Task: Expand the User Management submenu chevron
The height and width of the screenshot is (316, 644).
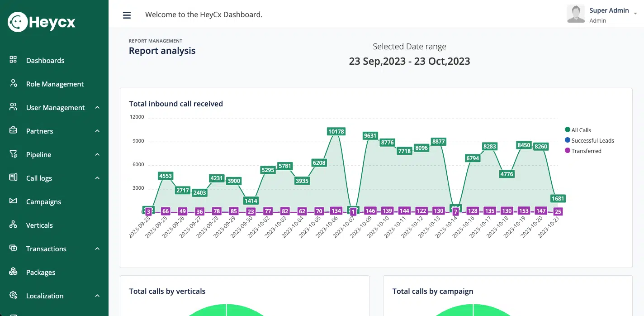Action: coord(97,107)
